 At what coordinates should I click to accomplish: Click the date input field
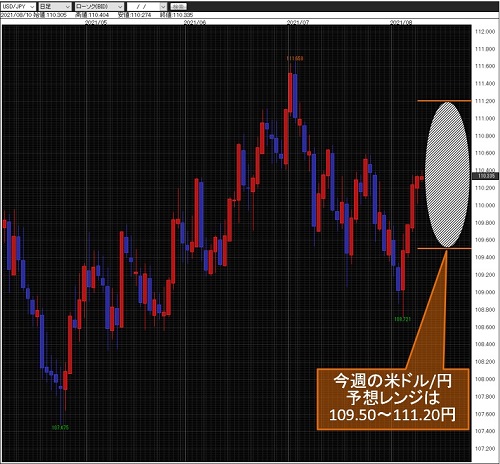click(x=143, y=6)
